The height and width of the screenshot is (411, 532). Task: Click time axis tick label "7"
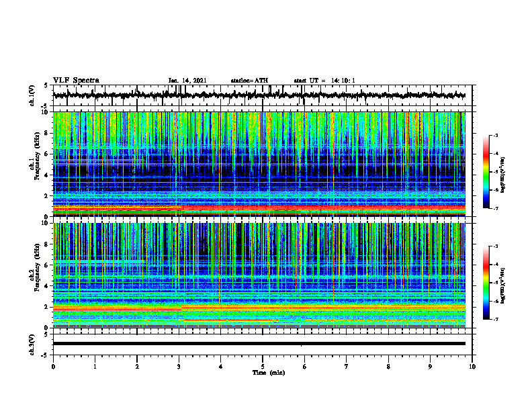pos(347,367)
